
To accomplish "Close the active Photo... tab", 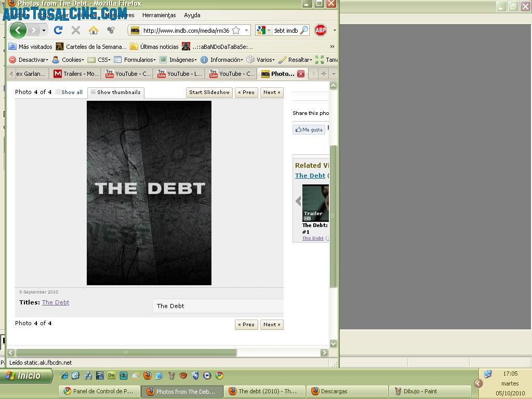I will [x=301, y=74].
